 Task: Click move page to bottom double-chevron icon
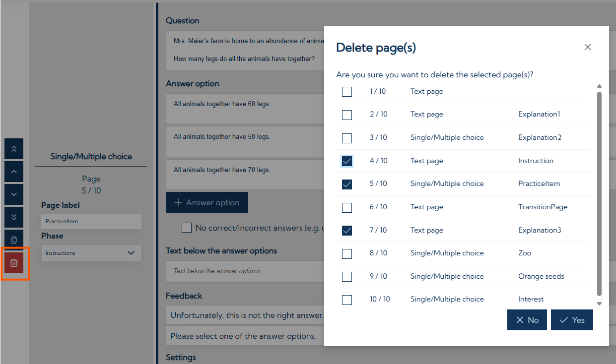14,217
